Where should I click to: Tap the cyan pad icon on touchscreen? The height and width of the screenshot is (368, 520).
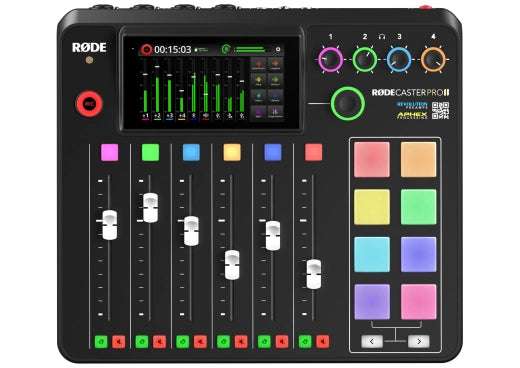(x=258, y=96)
